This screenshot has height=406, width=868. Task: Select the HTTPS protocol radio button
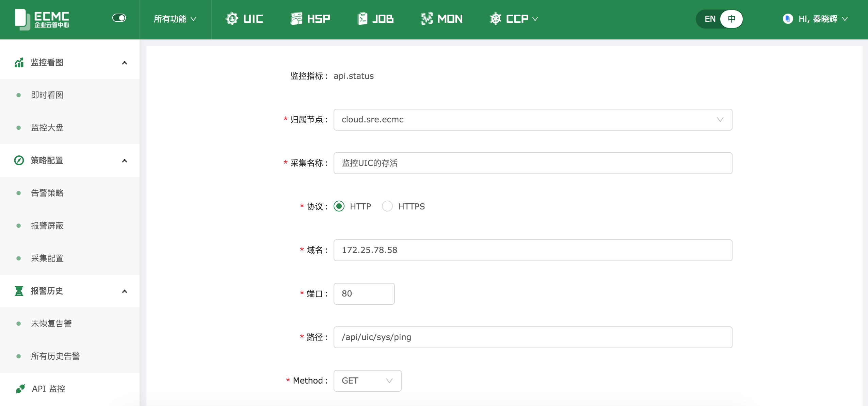pos(387,206)
